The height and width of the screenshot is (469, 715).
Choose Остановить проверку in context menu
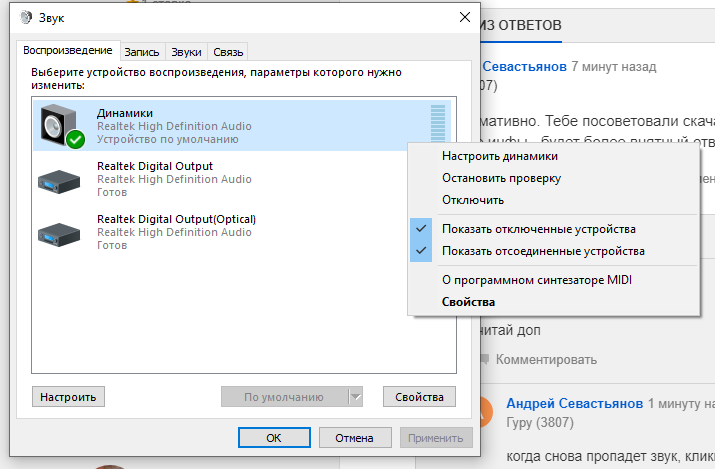pos(501,178)
